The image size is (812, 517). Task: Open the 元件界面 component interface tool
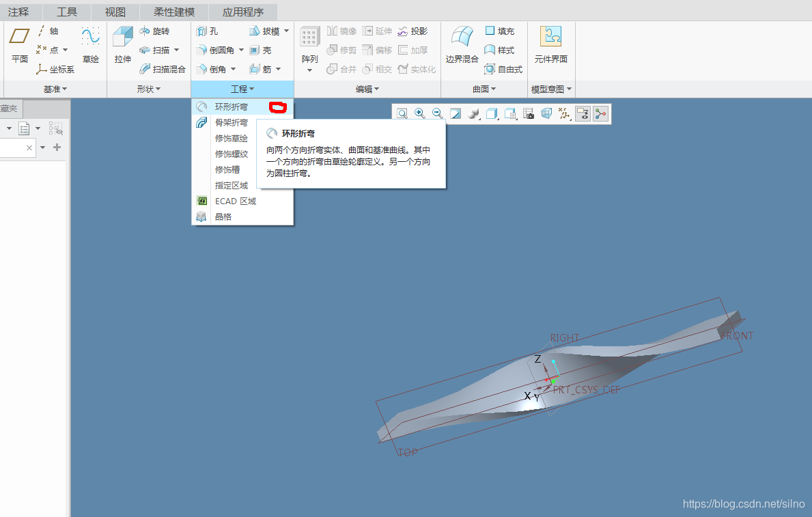coord(550,45)
